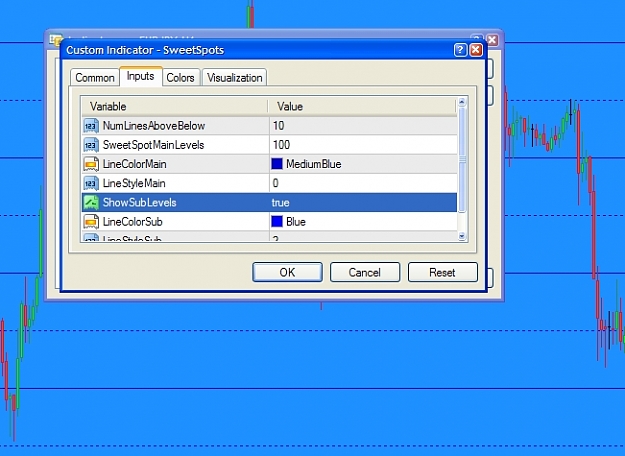Click the scrollbar down arrow
625x456 pixels.
click(x=462, y=236)
